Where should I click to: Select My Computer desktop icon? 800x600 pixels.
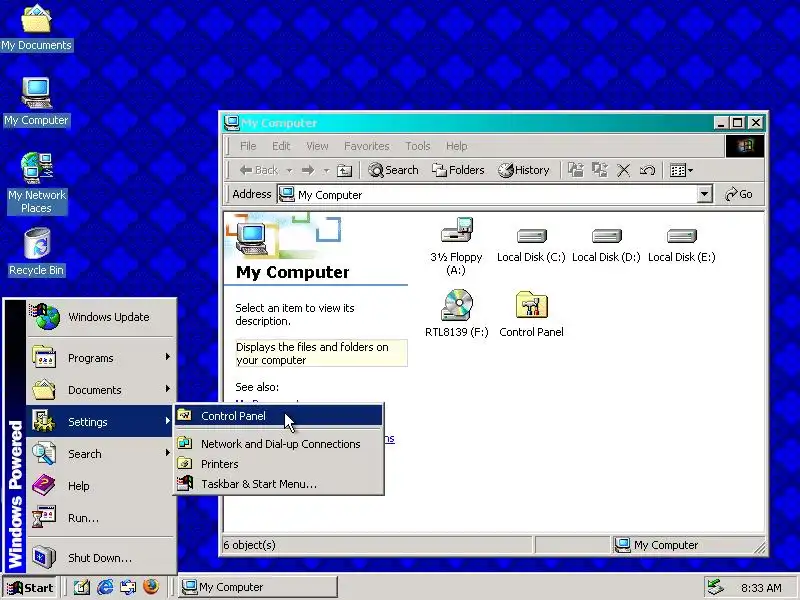(36, 102)
